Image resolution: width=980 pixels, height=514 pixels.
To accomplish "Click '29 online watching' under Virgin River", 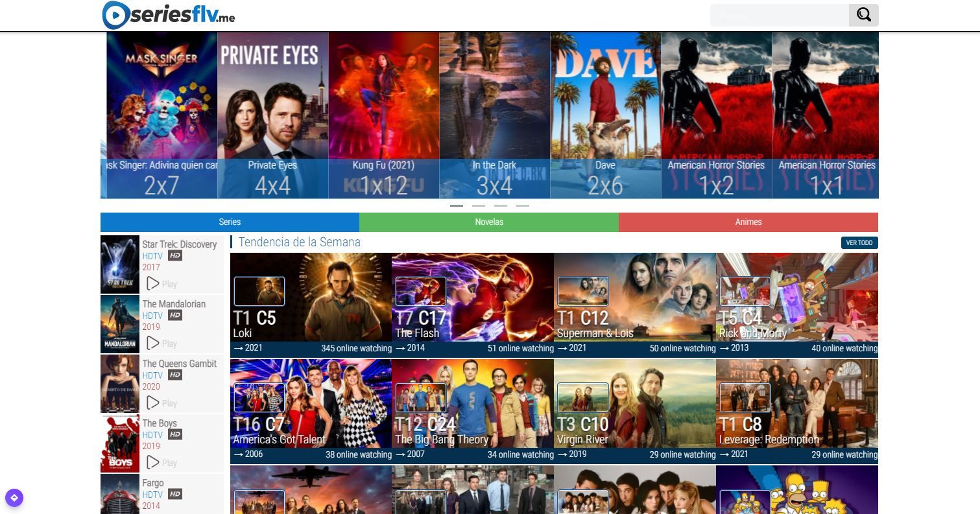I will (682, 454).
